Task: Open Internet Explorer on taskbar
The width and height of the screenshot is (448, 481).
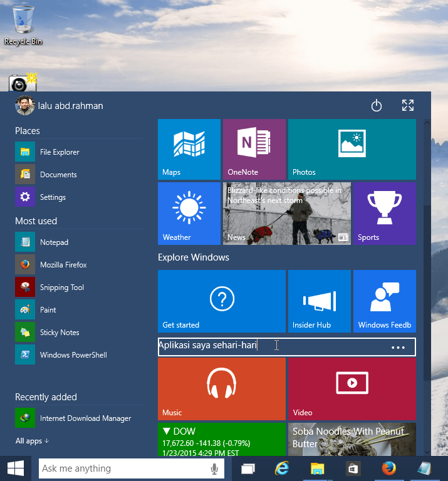Action: click(282, 468)
